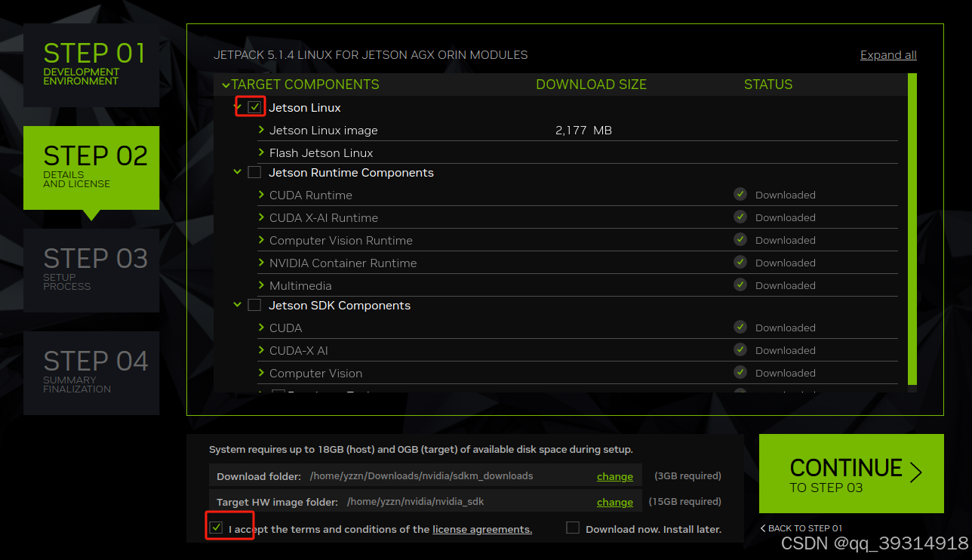Collapse the Target Components header chevron
Image resolution: width=972 pixels, height=560 pixels.
pyautogui.click(x=226, y=85)
